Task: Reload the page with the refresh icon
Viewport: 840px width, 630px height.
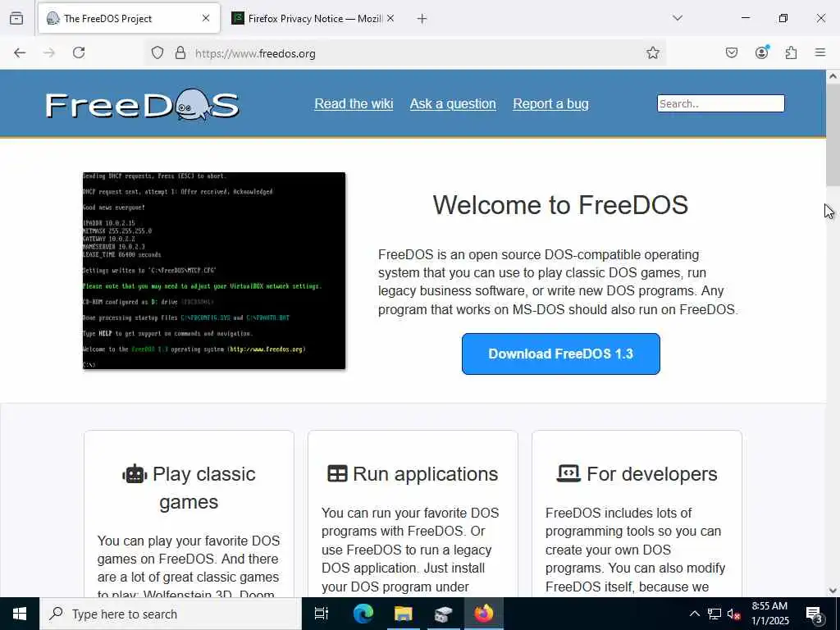Action: pos(79,52)
